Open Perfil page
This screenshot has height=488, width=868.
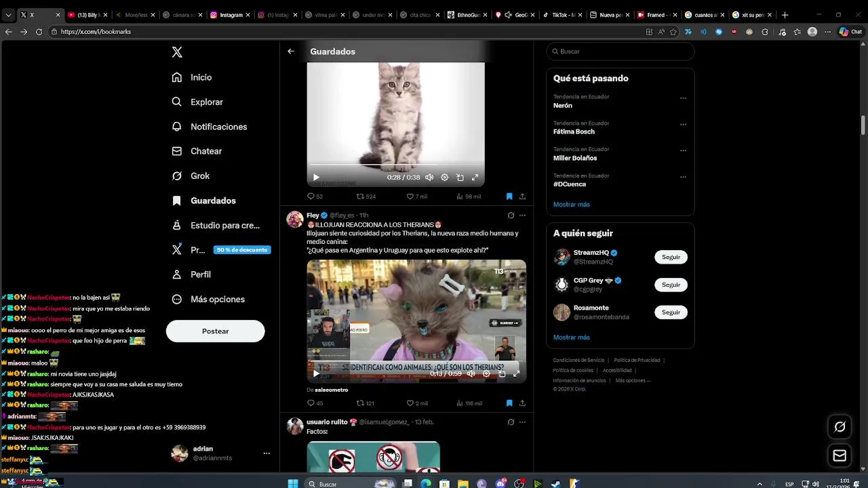tap(191, 274)
